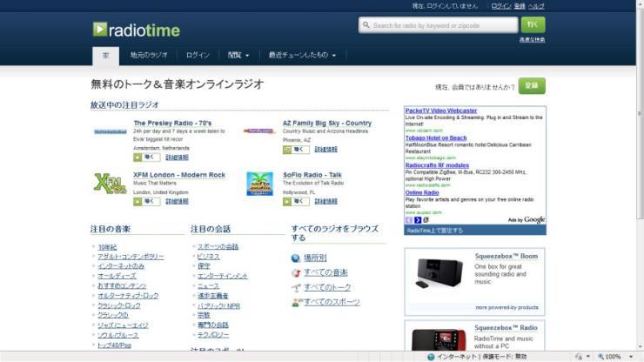Click the next ad arrow icon
Screen dimensions: 644x362
(418, 220)
